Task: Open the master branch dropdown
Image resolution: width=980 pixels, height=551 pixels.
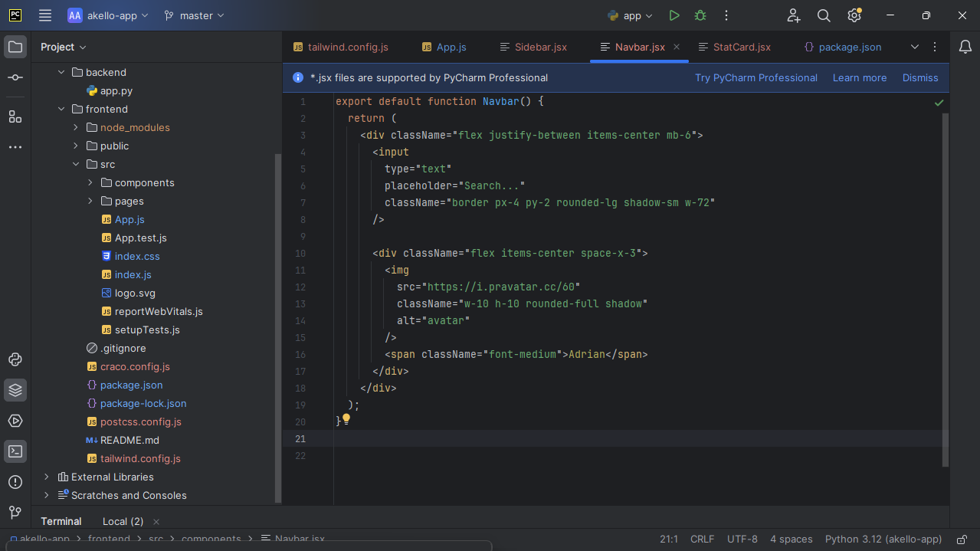Action: tap(195, 15)
